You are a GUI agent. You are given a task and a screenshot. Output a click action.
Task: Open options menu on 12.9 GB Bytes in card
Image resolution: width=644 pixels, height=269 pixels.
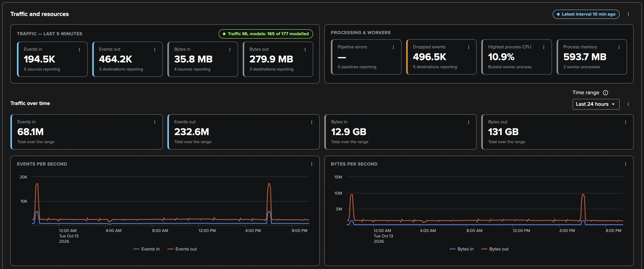[x=469, y=122]
